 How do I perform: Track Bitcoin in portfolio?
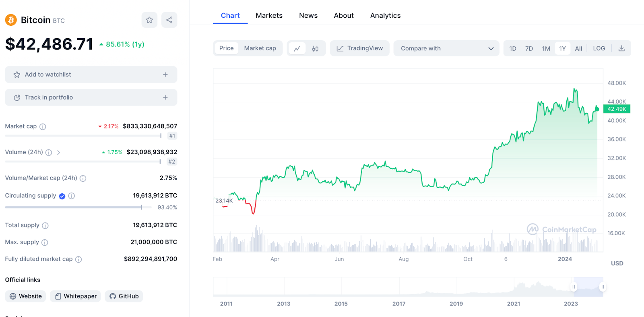tap(91, 97)
